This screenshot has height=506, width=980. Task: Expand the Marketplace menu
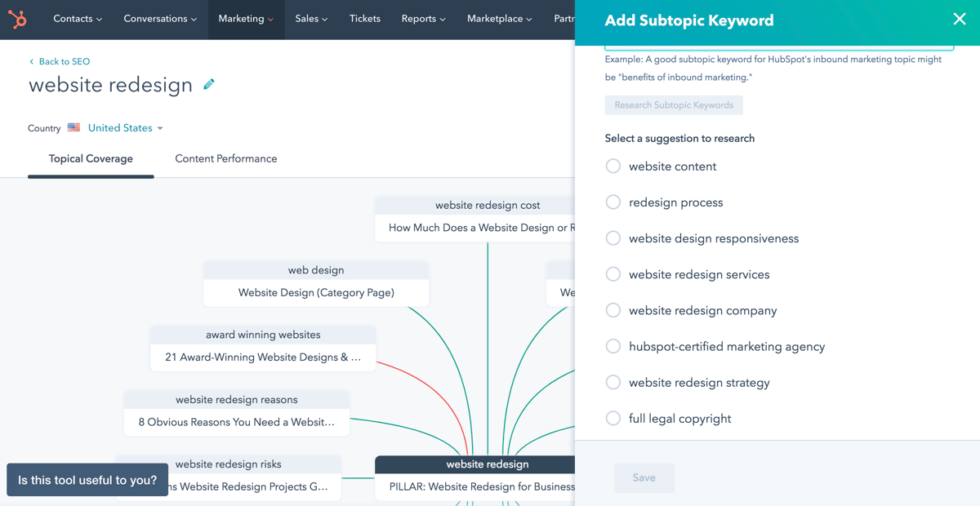[499, 19]
